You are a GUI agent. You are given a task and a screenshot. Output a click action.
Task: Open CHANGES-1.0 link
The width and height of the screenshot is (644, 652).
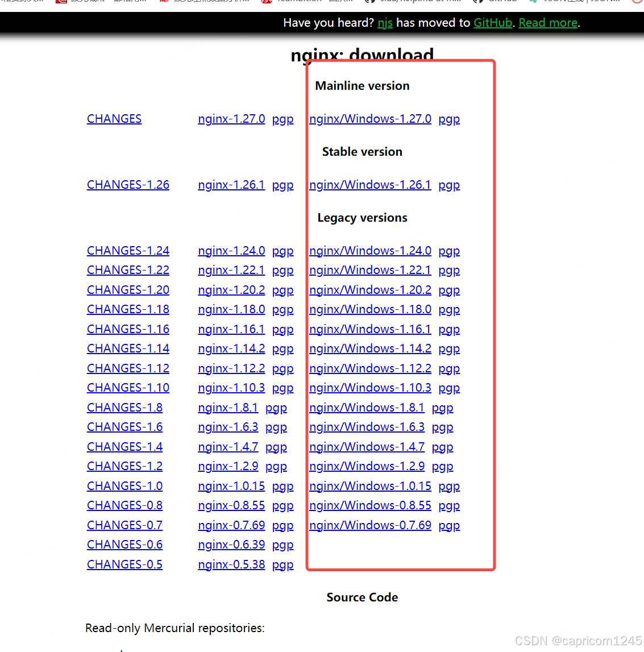[124, 486]
